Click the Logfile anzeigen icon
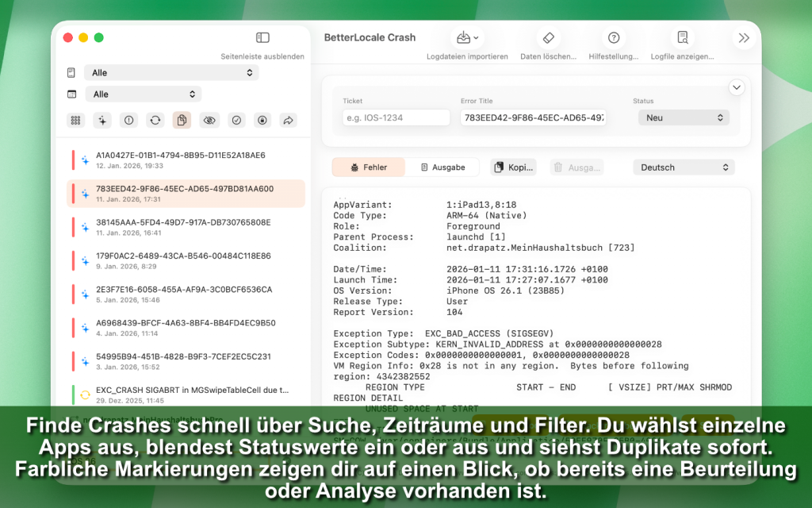 pyautogui.click(x=682, y=38)
